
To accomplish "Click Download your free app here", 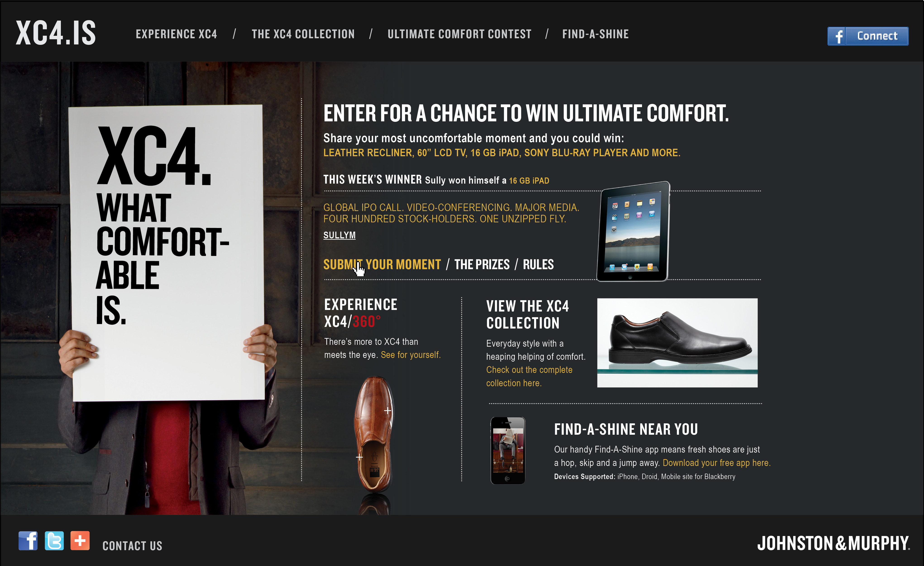I will pos(717,463).
